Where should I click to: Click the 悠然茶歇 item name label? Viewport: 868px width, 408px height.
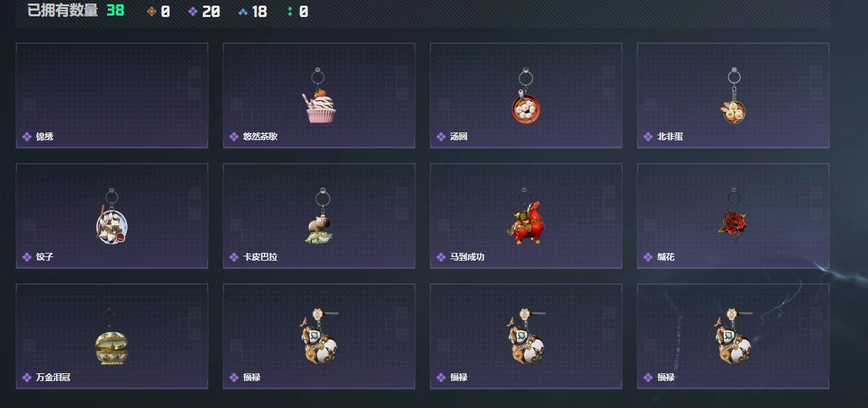[x=260, y=137]
